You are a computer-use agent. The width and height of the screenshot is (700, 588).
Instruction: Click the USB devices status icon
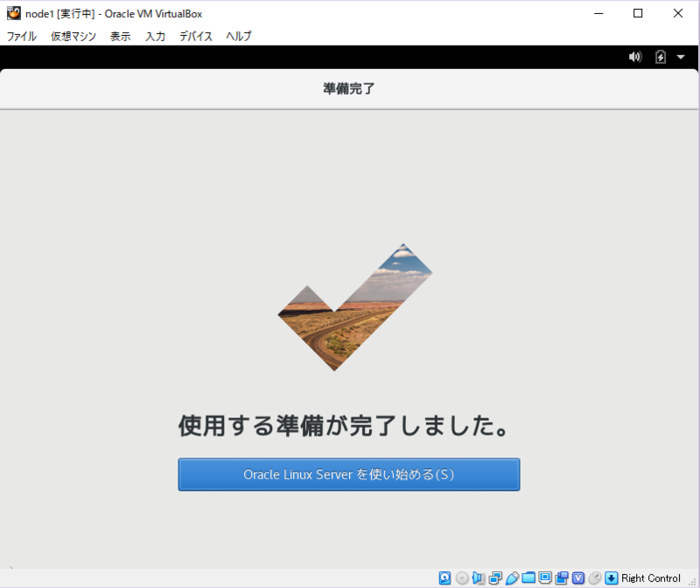click(x=512, y=578)
